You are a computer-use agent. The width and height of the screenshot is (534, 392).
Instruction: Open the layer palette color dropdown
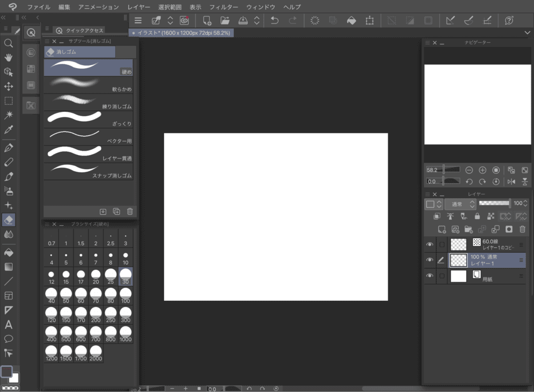point(434,204)
